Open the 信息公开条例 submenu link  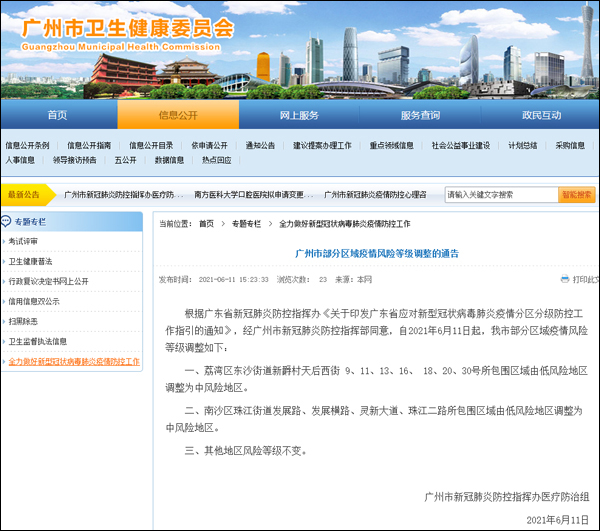[x=28, y=145]
